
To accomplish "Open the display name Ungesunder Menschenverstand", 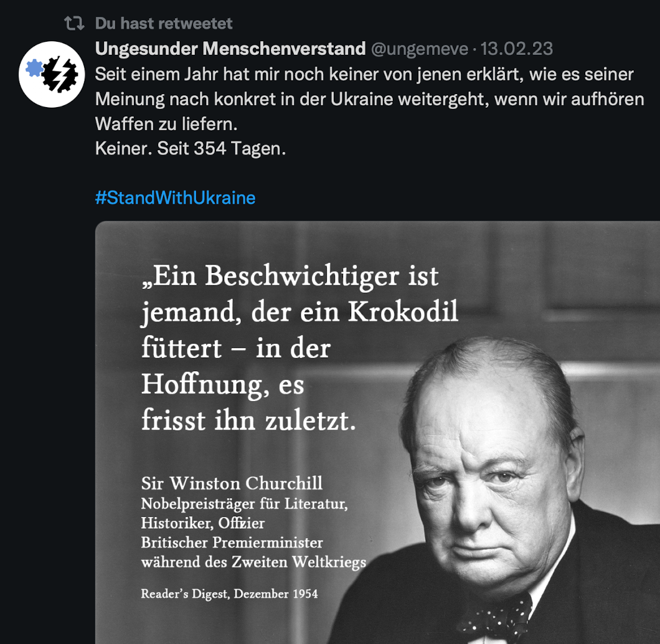I will point(230,49).
